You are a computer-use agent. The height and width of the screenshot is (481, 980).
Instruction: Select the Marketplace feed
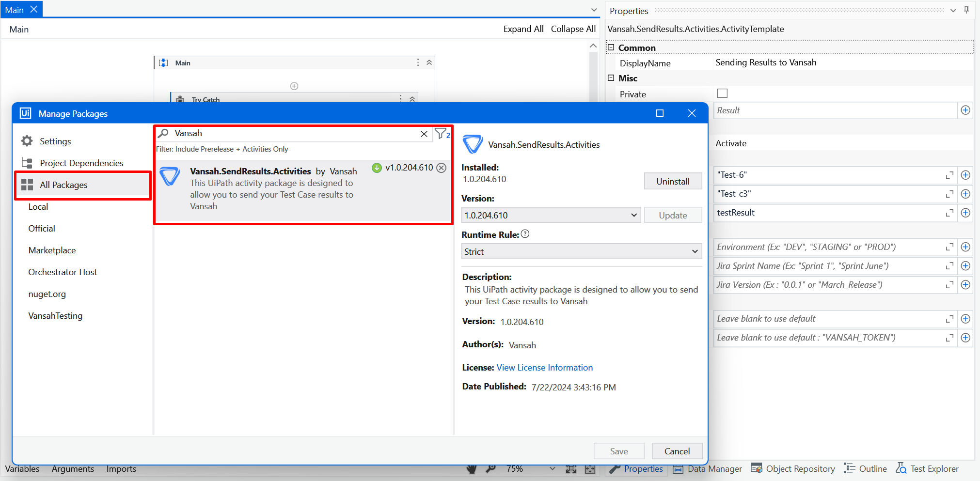click(x=52, y=250)
